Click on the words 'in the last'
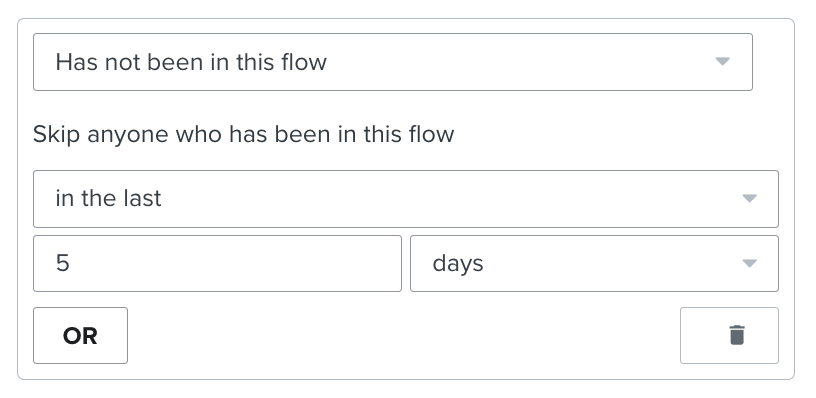Viewport: 816px width, 398px height. click(x=108, y=198)
